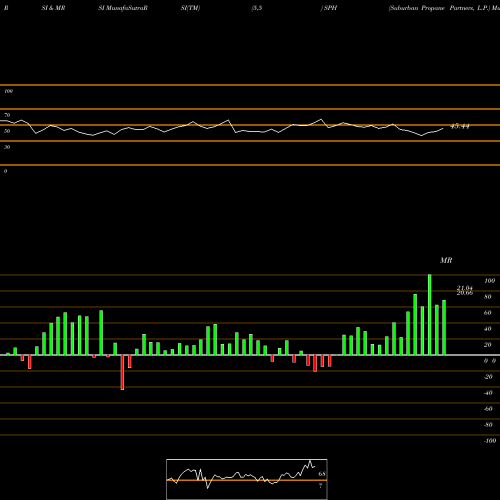Click the 68 value inside mini chart
This screenshot has height=500, width=500.
click(x=322, y=474)
